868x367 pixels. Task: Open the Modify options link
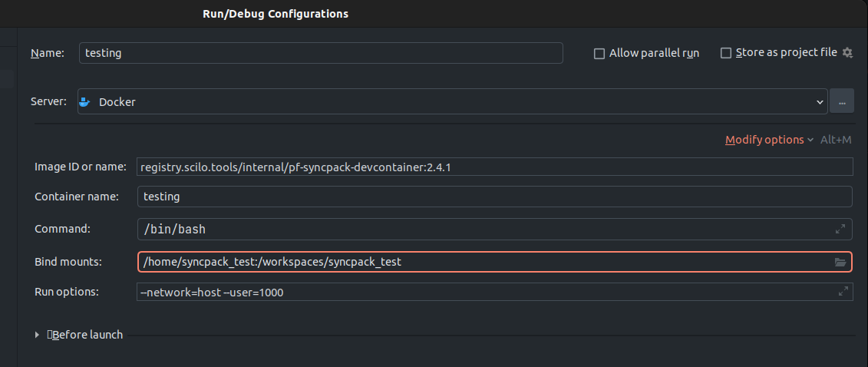point(764,140)
